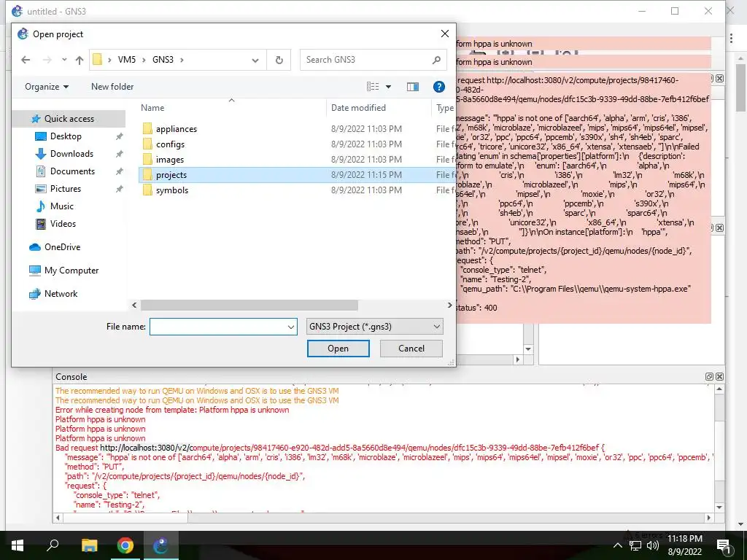
Task: Click file list horizontal scrollbar
Action: pyautogui.click(x=249, y=306)
